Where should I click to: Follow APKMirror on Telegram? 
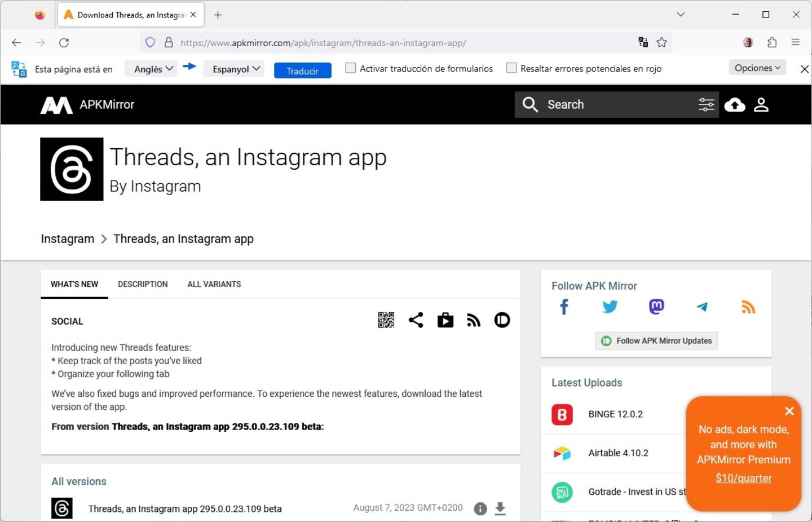[x=703, y=307]
